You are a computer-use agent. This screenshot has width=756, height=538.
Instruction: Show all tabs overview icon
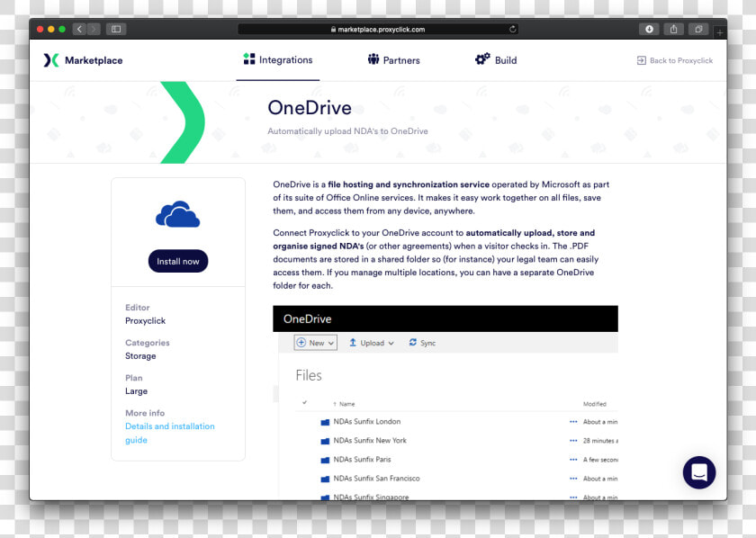(698, 29)
